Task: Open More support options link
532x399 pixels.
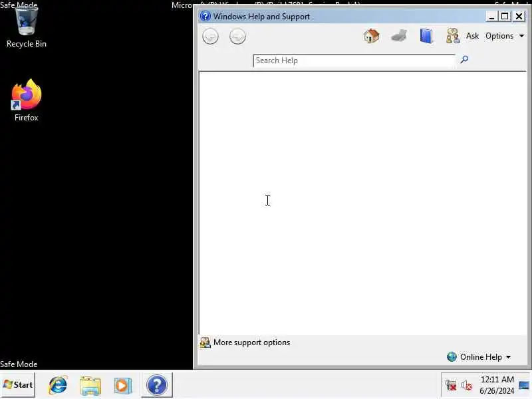Action: point(252,342)
